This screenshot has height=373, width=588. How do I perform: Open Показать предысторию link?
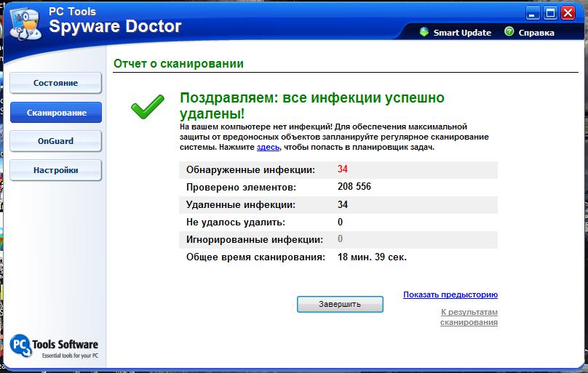tap(450, 294)
